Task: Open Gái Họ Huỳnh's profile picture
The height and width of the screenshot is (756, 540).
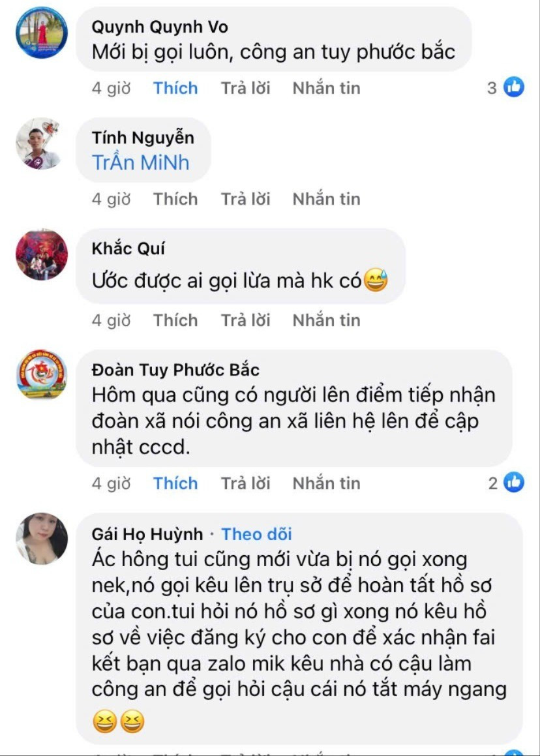Action: (x=41, y=538)
